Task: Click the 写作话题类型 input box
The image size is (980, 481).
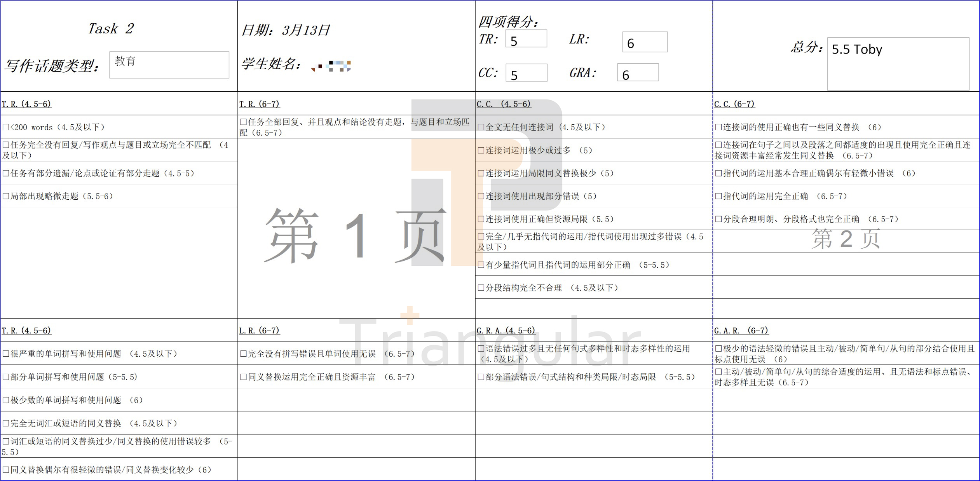Action: coord(169,65)
